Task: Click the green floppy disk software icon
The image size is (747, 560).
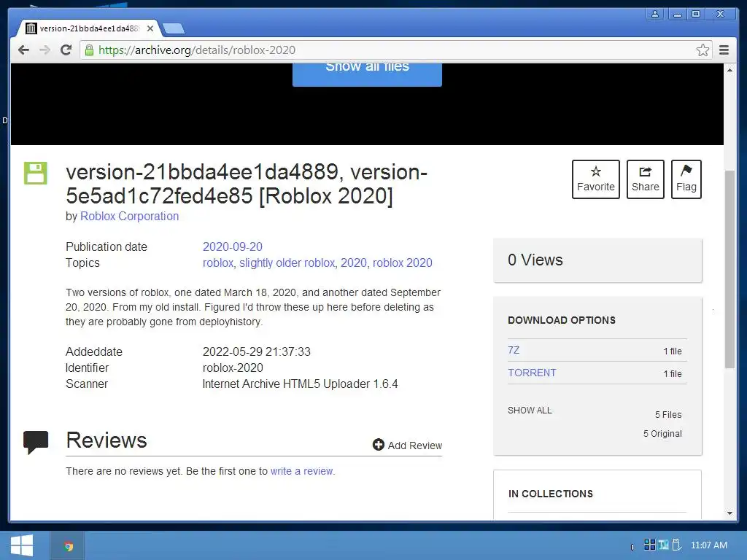Action: pos(36,173)
